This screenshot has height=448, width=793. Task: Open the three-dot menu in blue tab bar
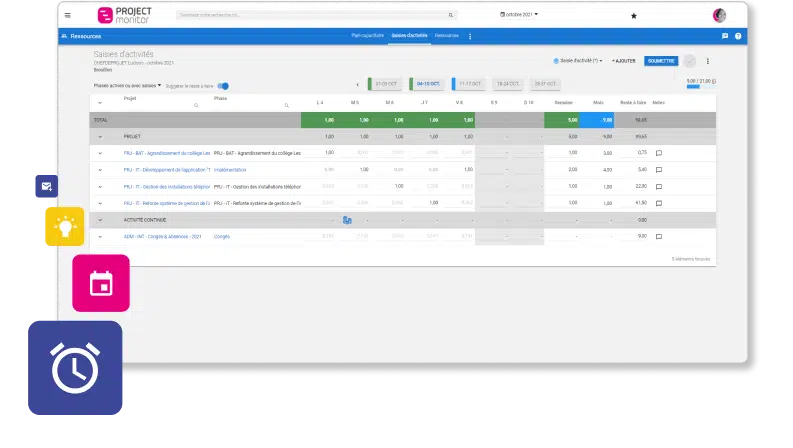pyautogui.click(x=470, y=36)
